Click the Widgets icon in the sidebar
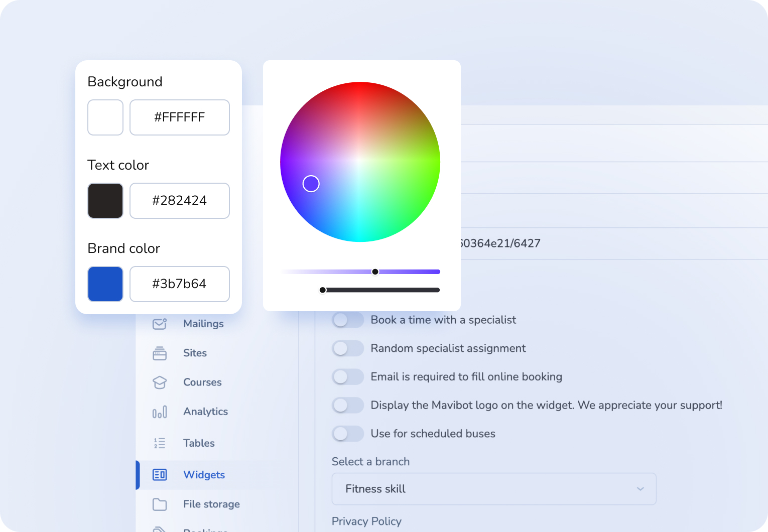 click(x=160, y=475)
